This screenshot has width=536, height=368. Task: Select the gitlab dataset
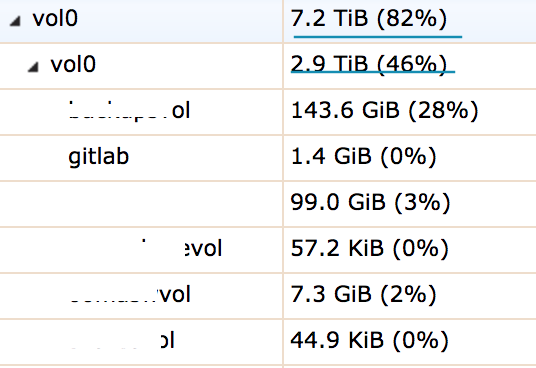98,157
